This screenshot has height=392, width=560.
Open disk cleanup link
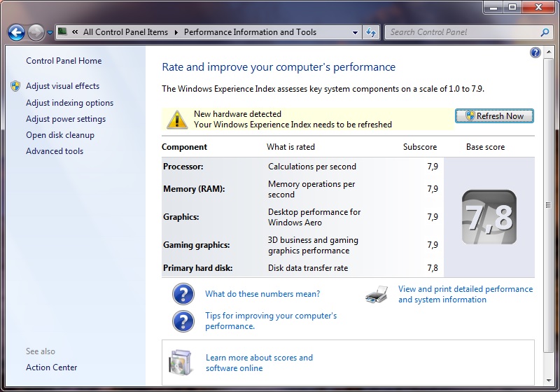click(60, 135)
